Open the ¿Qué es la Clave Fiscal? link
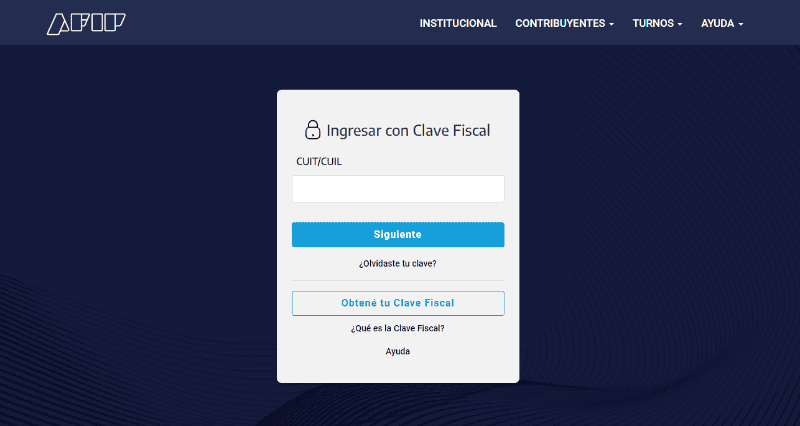800x426 pixels. pyautogui.click(x=398, y=328)
